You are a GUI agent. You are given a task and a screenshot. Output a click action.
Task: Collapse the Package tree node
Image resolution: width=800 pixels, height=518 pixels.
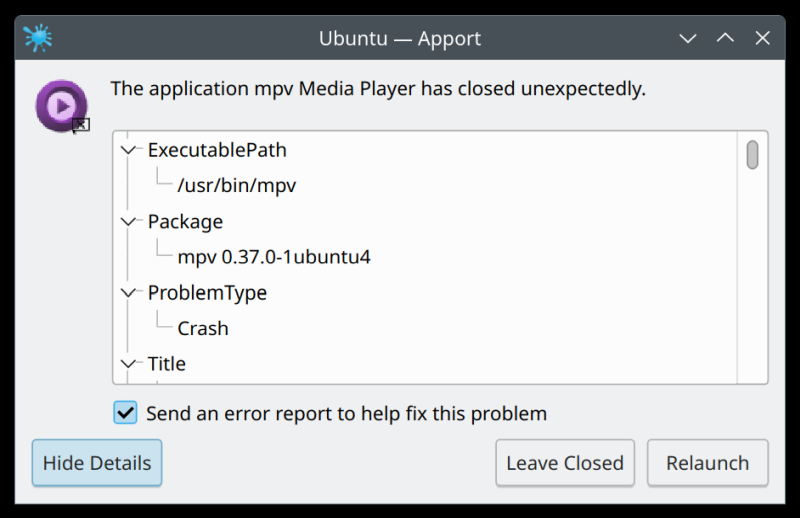click(x=129, y=221)
